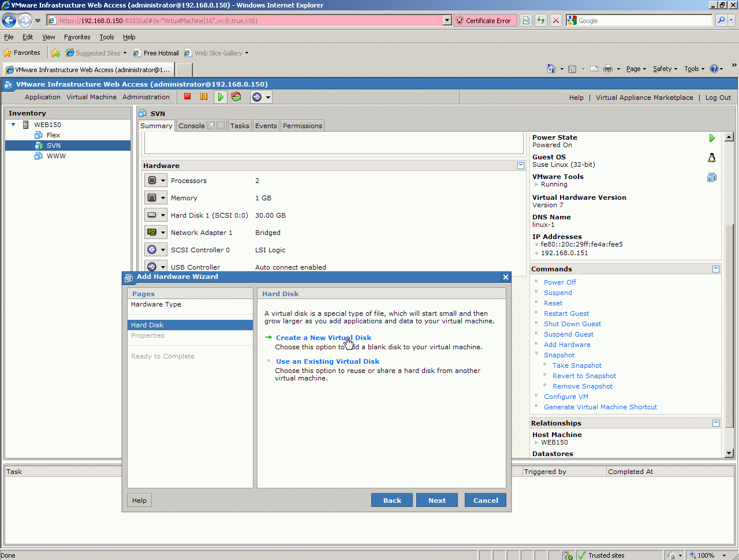Click the Network Adapter 1 card icon
This screenshot has height=560, width=739.
click(x=152, y=233)
